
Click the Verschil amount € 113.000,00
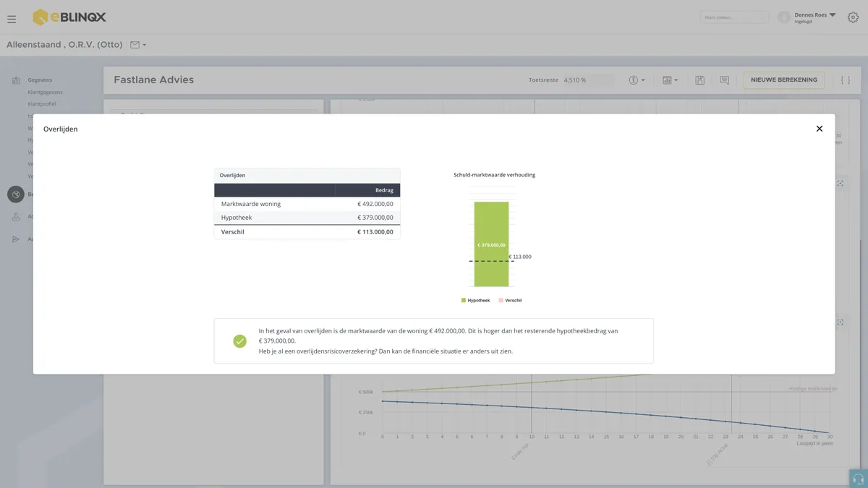click(375, 232)
